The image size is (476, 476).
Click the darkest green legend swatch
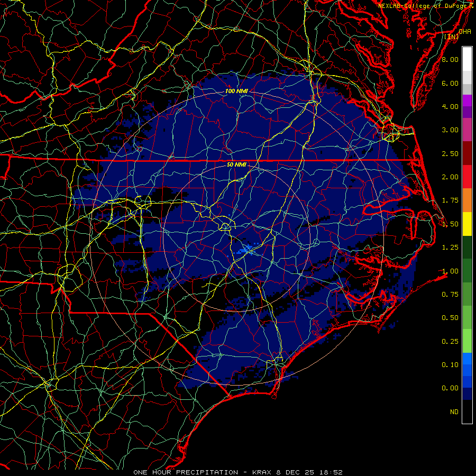point(467,247)
